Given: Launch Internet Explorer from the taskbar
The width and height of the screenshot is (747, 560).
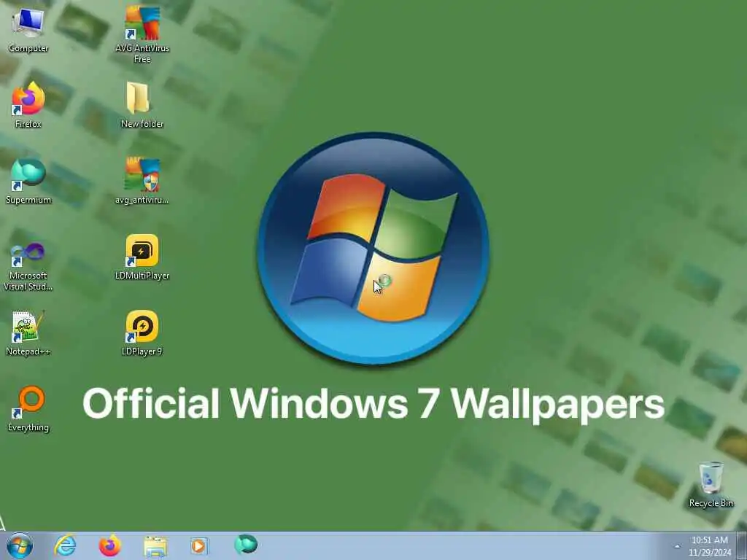Looking at the screenshot, I should tap(65, 545).
